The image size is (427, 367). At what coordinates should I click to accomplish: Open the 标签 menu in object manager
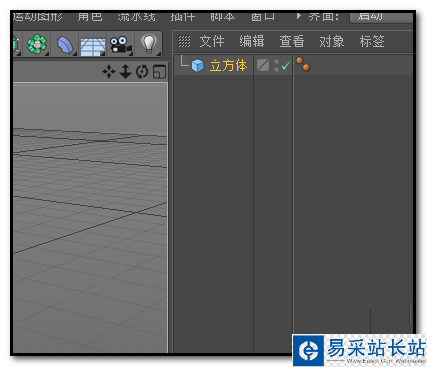(x=372, y=41)
